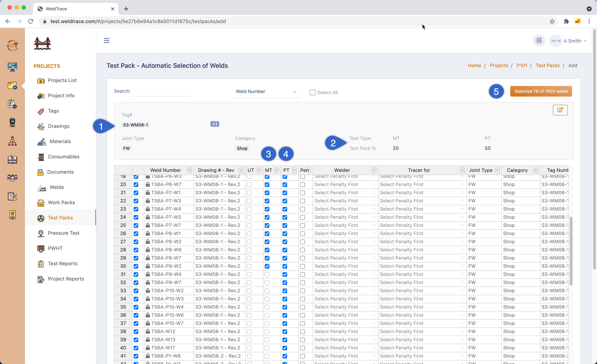Open the dashboard monitor icon in left rail
This screenshot has width=597, height=364.
click(x=12, y=67)
